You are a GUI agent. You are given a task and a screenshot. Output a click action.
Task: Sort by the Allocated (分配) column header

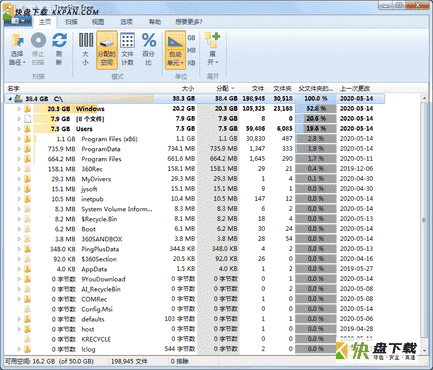218,88
